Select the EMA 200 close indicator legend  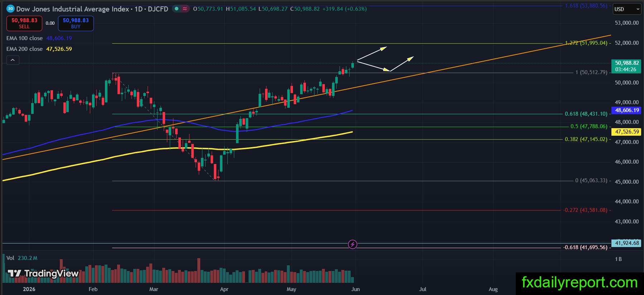(x=24, y=49)
